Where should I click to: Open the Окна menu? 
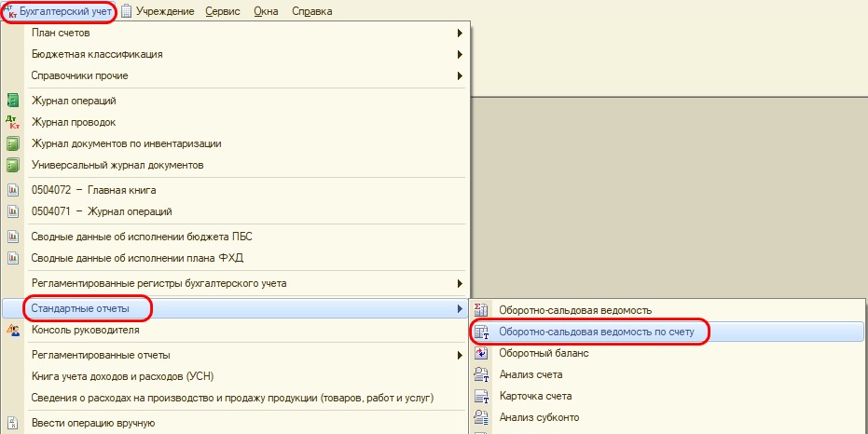(267, 11)
